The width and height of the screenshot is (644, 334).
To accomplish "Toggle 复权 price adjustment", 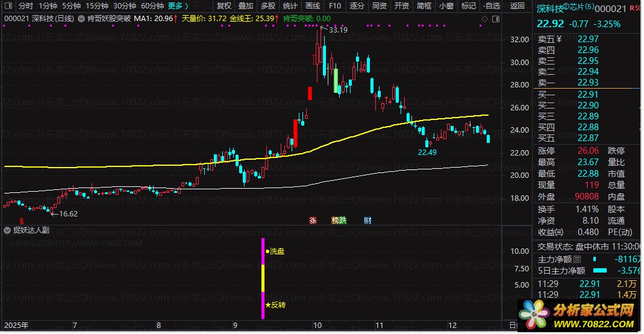I will coord(224,6).
